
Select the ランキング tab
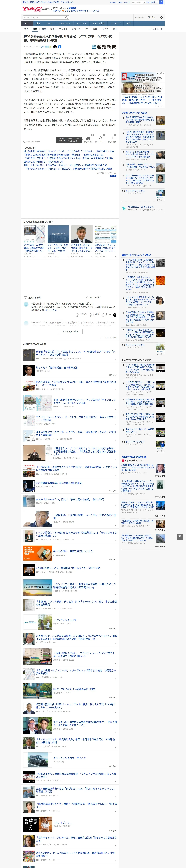[x=115, y=24]
